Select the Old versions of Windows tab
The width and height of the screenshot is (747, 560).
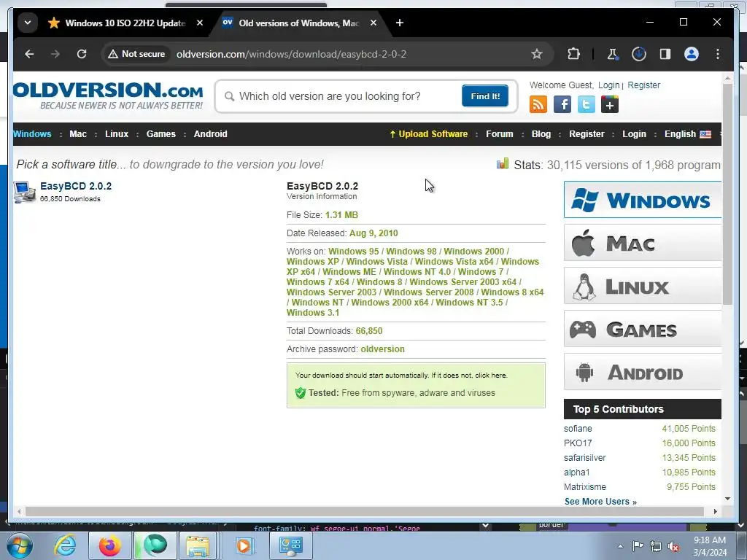(x=298, y=23)
